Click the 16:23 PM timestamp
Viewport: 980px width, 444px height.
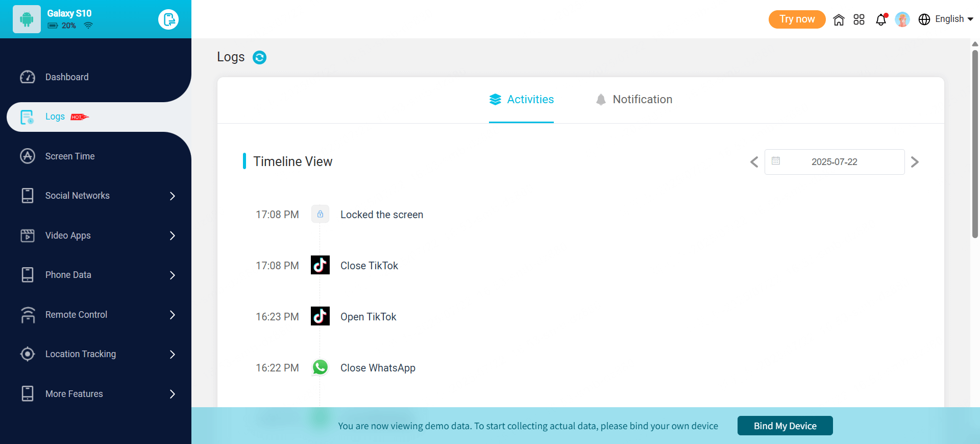click(277, 317)
